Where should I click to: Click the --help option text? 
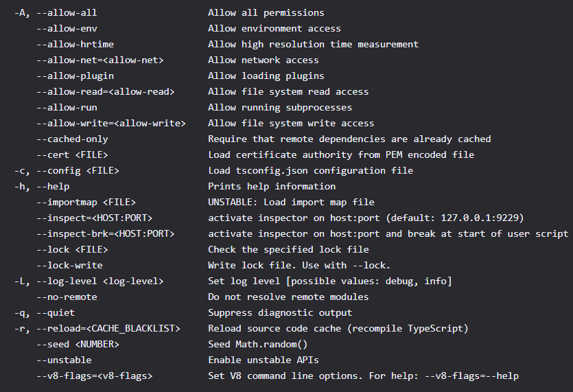click(53, 187)
